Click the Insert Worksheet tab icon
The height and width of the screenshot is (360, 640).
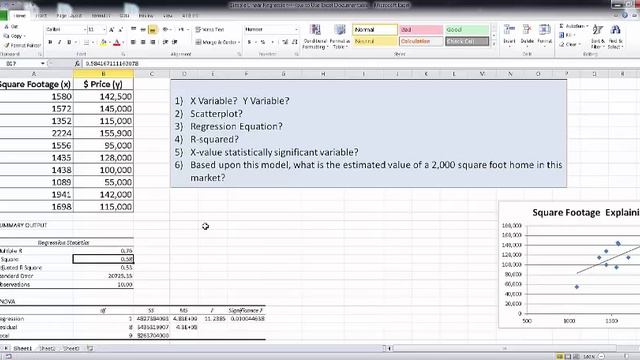click(90, 349)
